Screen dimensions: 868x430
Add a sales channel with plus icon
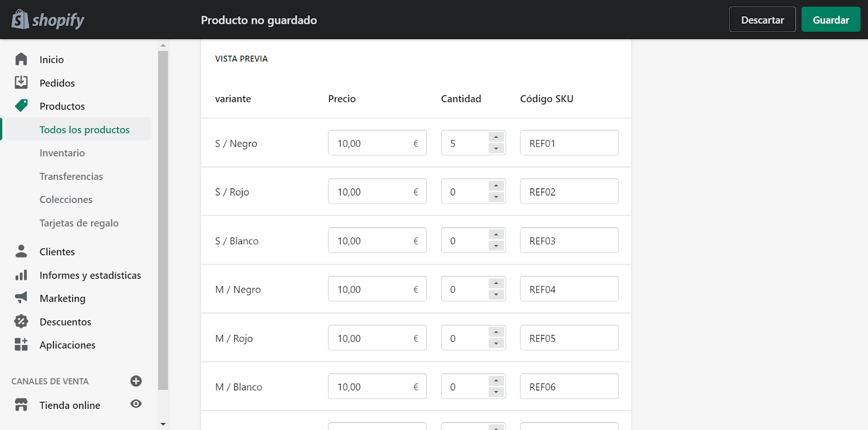pyautogui.click(x=136, y=381)
